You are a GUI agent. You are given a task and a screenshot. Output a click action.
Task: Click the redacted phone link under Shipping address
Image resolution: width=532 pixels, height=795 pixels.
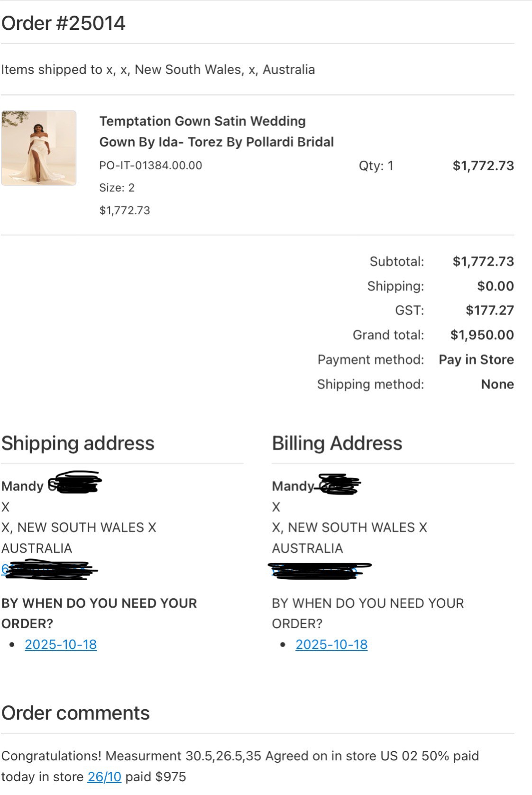49,569
